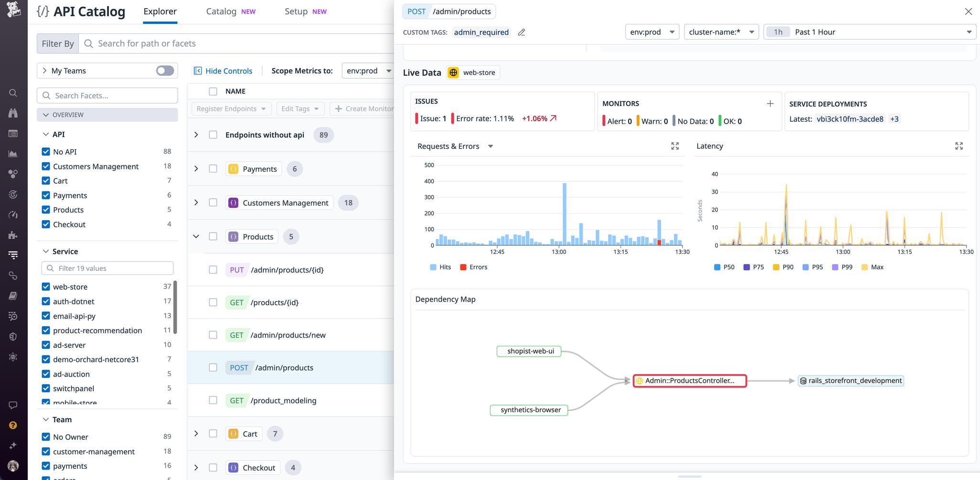Open the env:prod dropdown in side panel
The height and width of the screenshot is (480, 980).
(652, 32)
